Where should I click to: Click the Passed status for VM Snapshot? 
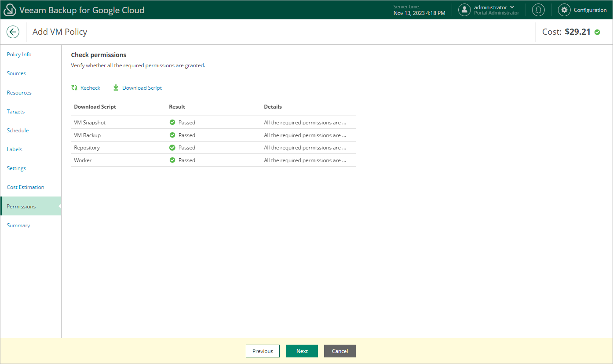(187, 123)
